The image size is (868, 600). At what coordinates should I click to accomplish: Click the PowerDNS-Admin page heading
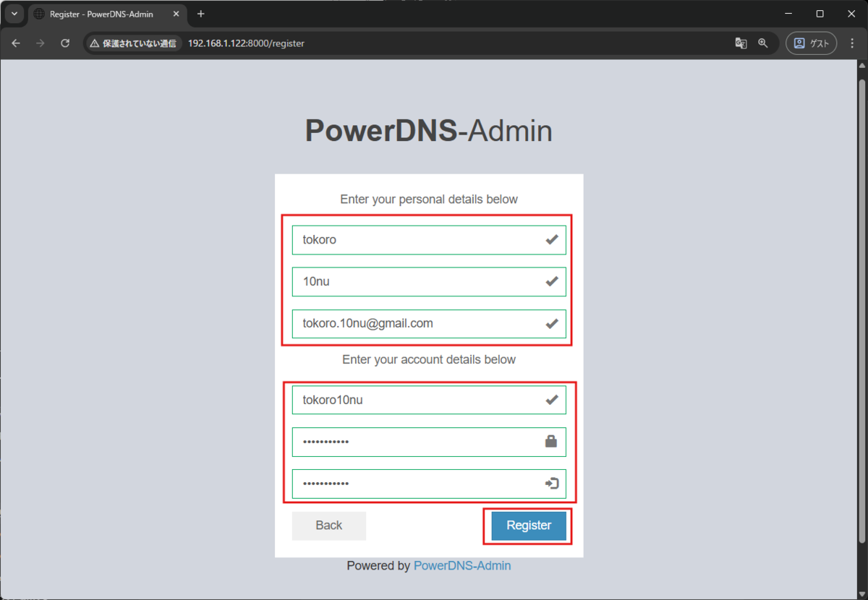[x=429, y=132]
